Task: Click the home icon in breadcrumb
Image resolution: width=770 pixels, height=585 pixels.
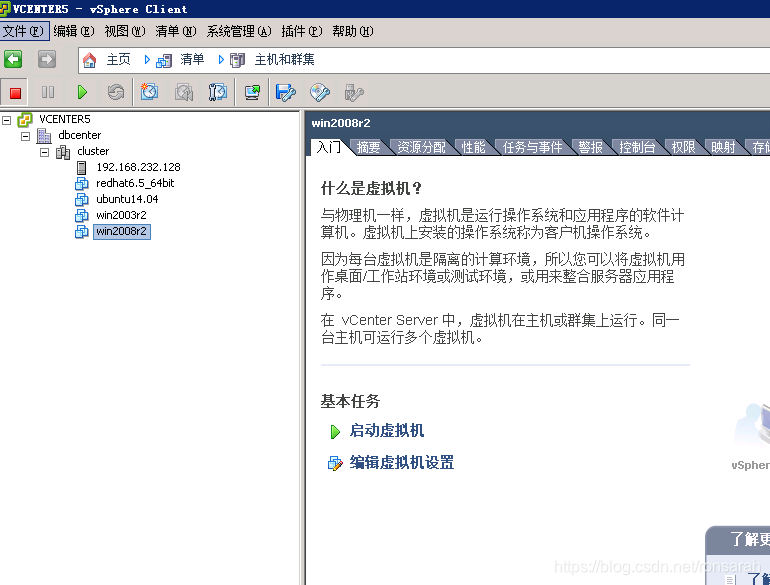Action: [x=89, y=60]
